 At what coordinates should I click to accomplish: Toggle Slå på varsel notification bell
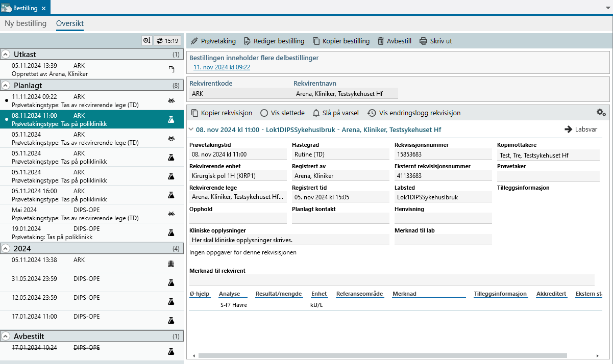click(x=316, y=113)
